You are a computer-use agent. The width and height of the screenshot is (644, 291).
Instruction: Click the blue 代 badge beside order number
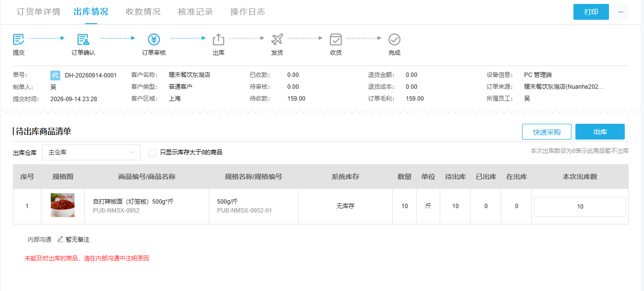click(55, 75)
